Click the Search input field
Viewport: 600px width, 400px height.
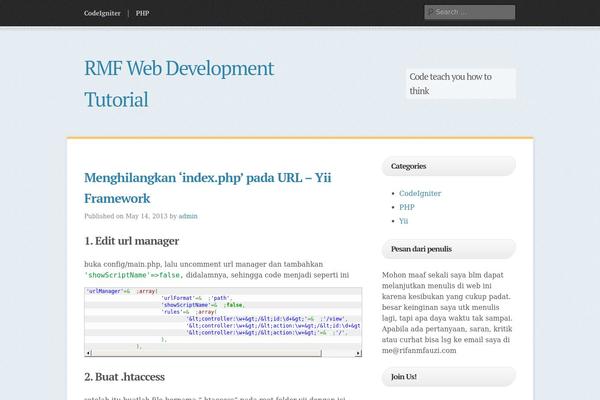pyautogui.click(x=470, y=12)
